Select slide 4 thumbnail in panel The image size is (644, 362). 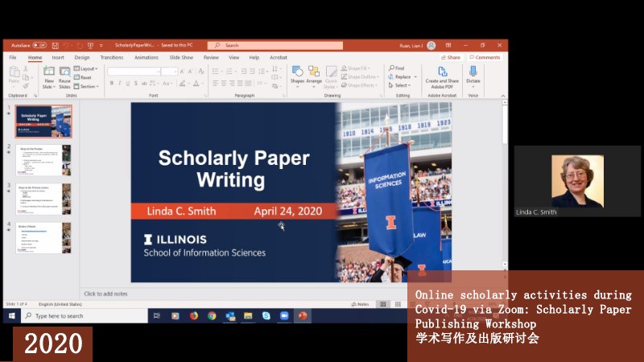(x=43, y=238)
